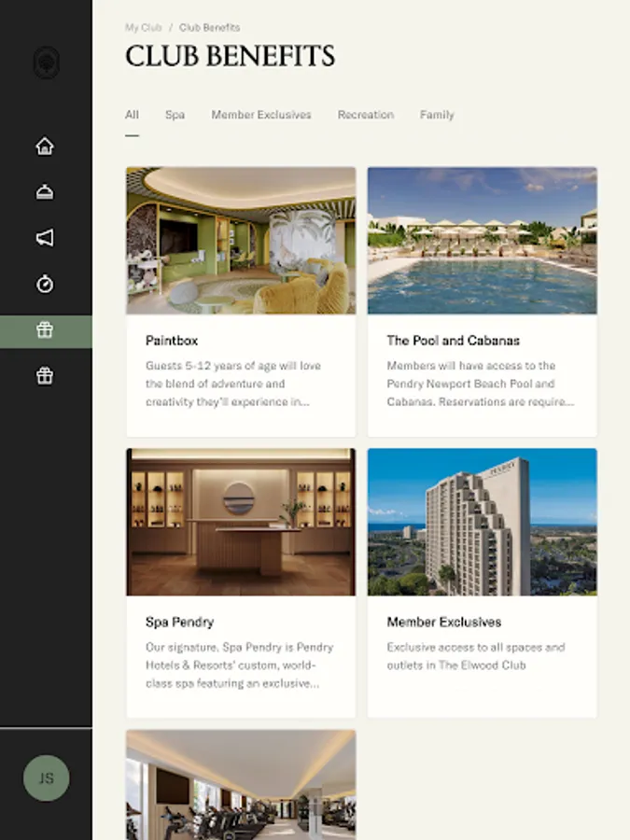Screen dimensions: 630x840
Task: Click 'Exclusive access to all spaces' text
Action: [476, 656]
